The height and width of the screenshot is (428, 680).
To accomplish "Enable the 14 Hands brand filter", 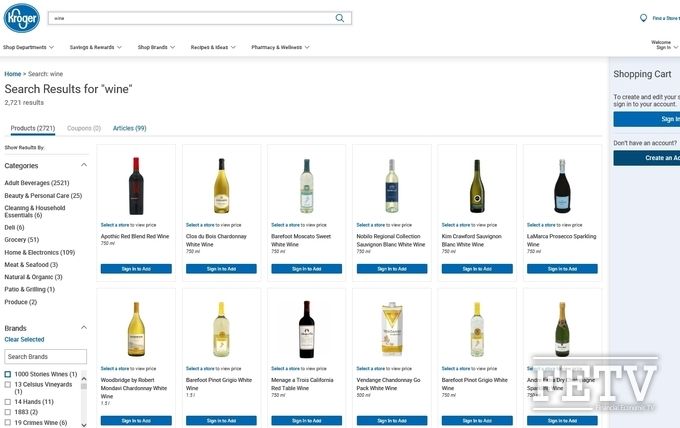I will click(x=8, y=402).
